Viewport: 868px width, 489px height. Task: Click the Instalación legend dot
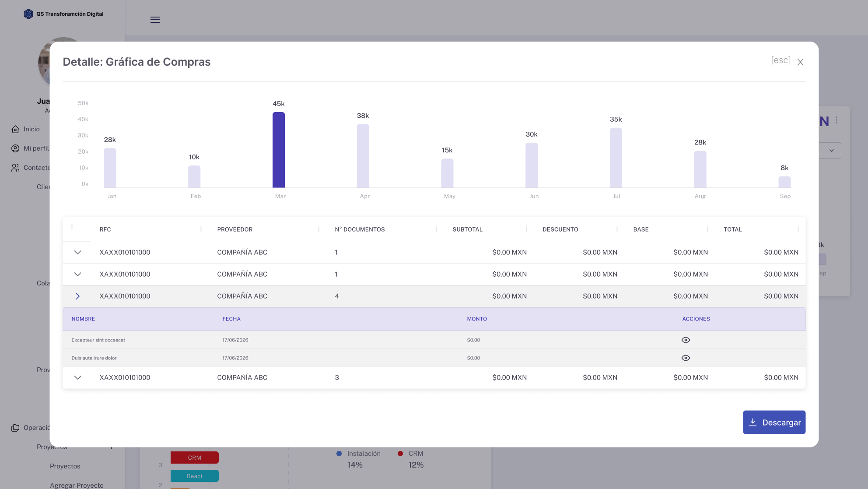pyautogui.click(x=339, y=454)
